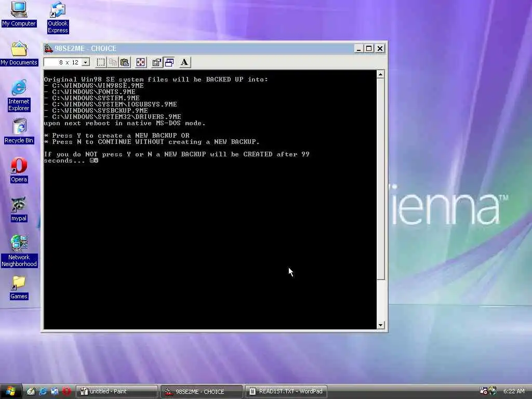Screen dimensions: 532x399
Task: Select the Network Neighborhood desktop icon
Action: click(19, 251)
